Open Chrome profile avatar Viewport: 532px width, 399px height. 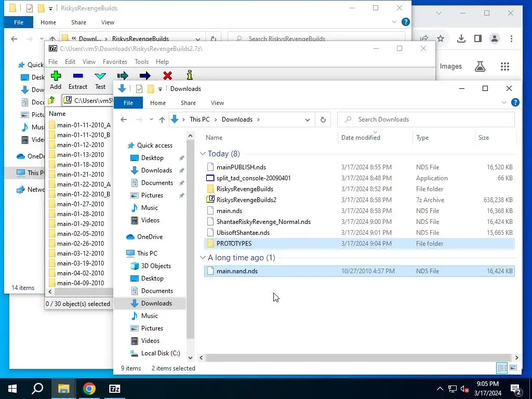point(495,38)
